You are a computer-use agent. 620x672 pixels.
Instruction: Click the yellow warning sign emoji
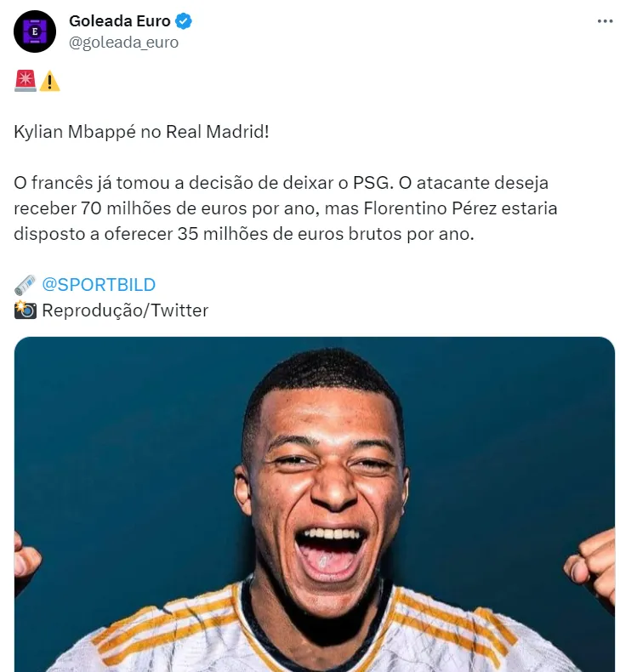49,82
